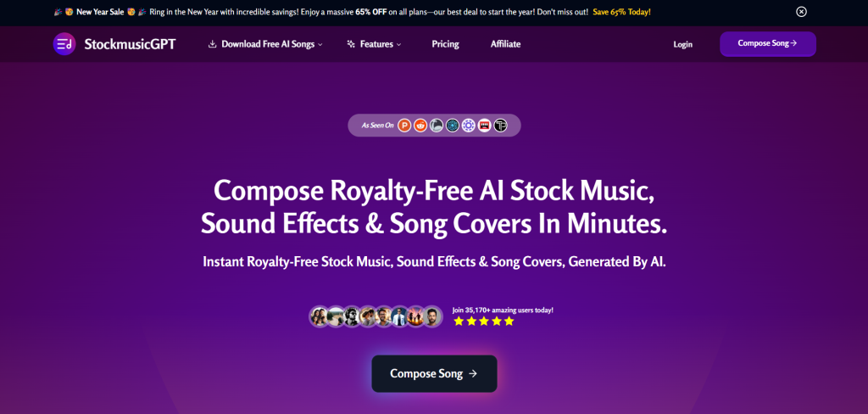Click the black TP badge icon

pyautogui.click(x=501, y=126)
